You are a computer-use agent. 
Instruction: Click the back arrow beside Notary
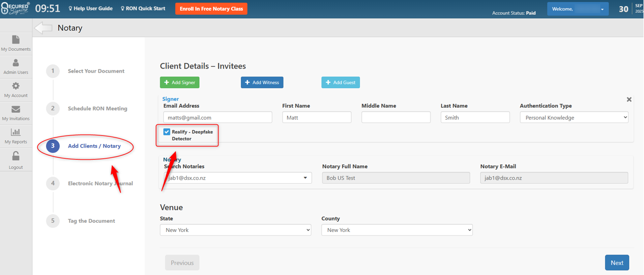click(44, 28)
